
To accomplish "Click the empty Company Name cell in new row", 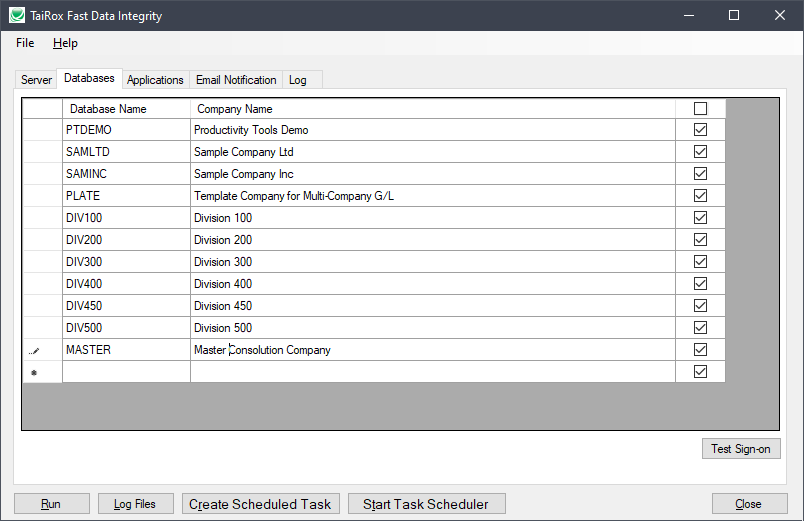I will [x=433, y=372].
